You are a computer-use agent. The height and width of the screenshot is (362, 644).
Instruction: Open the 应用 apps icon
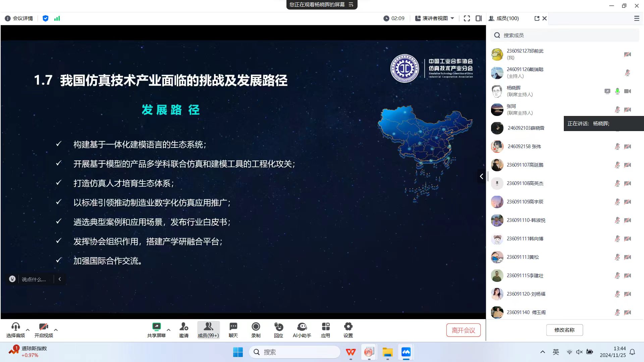325,327
